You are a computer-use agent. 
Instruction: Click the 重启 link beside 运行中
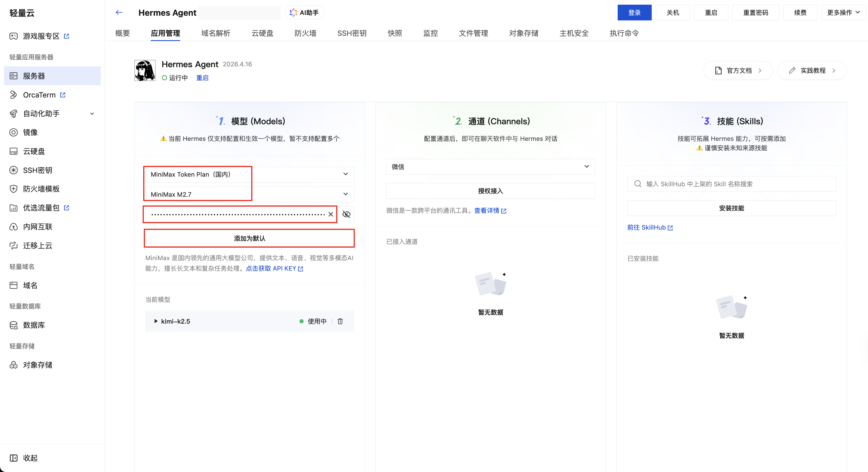pyautogui.click(x=202, y=78)
